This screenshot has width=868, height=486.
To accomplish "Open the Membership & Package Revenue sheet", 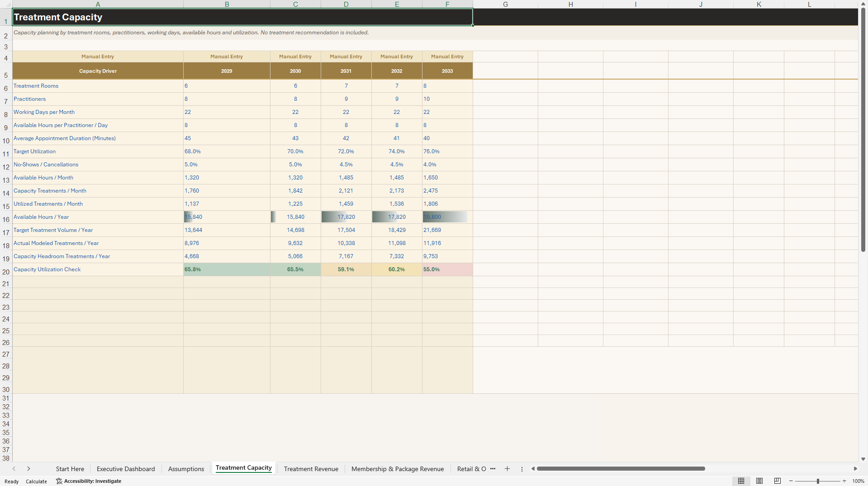I will click(x=398, y=469).
